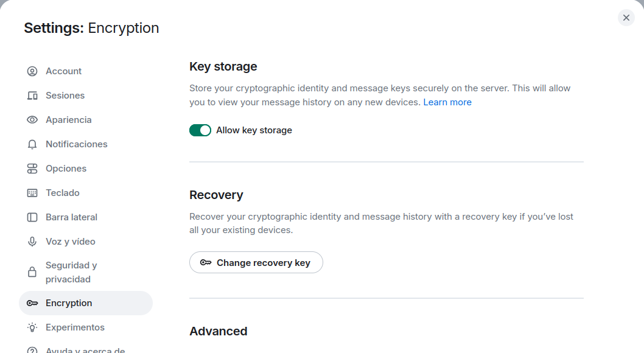Open the Ayuda y acerca de tab

85,350
